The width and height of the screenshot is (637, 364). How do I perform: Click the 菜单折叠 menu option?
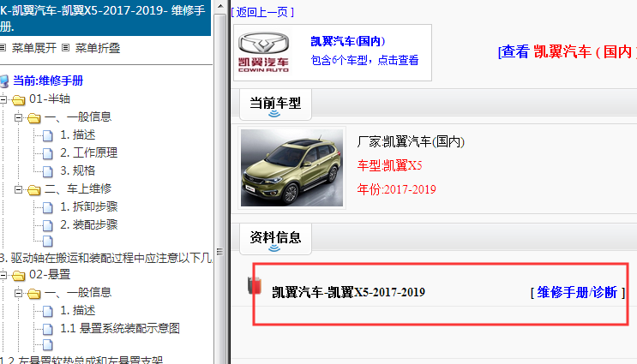pos(98,48)
